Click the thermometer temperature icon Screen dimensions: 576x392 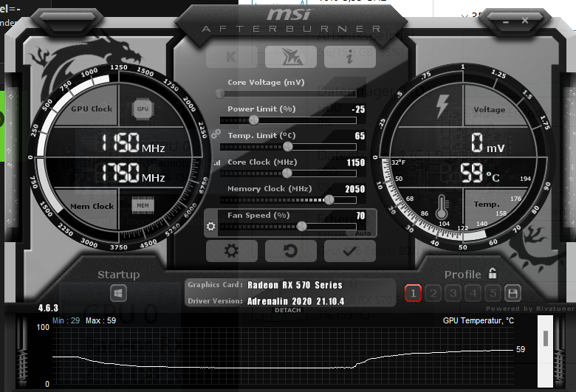pyautogui.click(x=442, y=207)
